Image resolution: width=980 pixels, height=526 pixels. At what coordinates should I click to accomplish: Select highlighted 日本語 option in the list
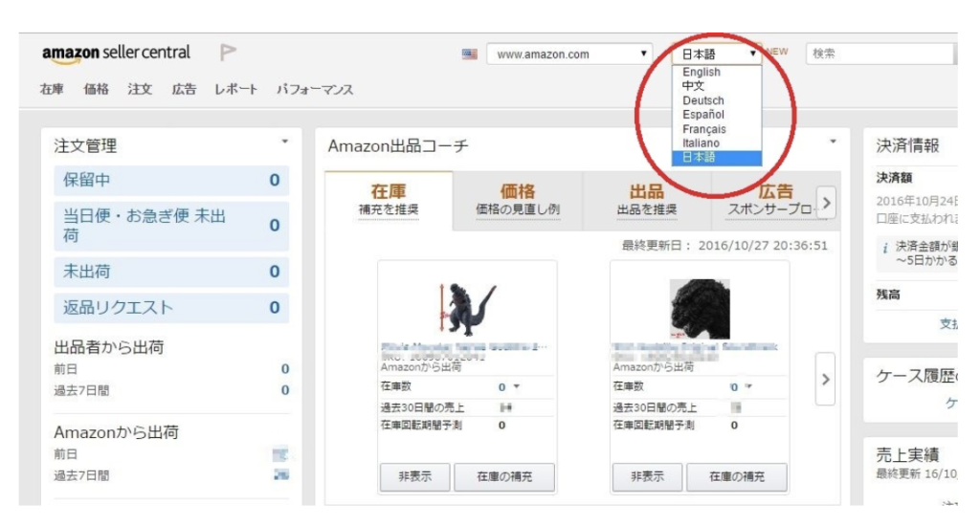tap(716, 158)
